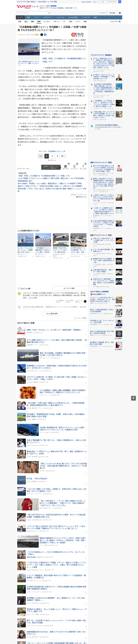React with 新しい視点 exclamation icon
Screen dimensions: 138x644
83,166
